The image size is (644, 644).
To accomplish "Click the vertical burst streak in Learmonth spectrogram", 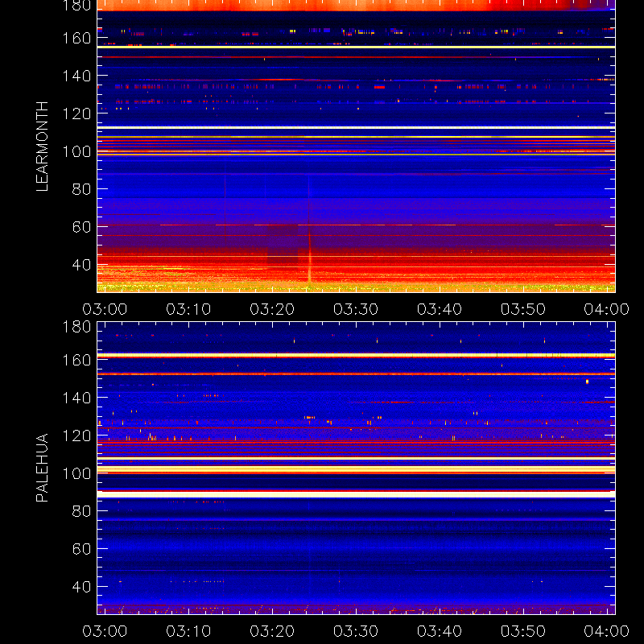I will click(x=309, y=230).
